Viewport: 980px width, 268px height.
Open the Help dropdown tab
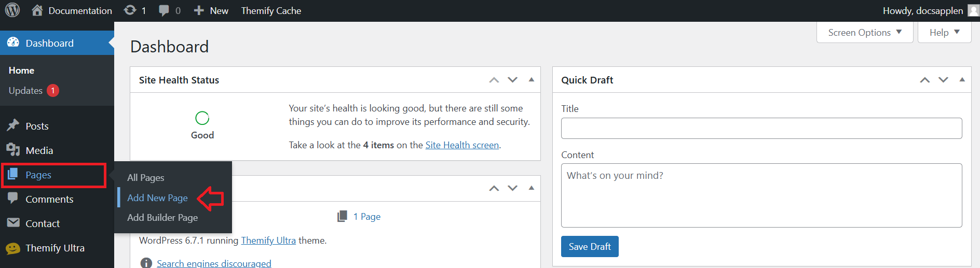[944, 33]
